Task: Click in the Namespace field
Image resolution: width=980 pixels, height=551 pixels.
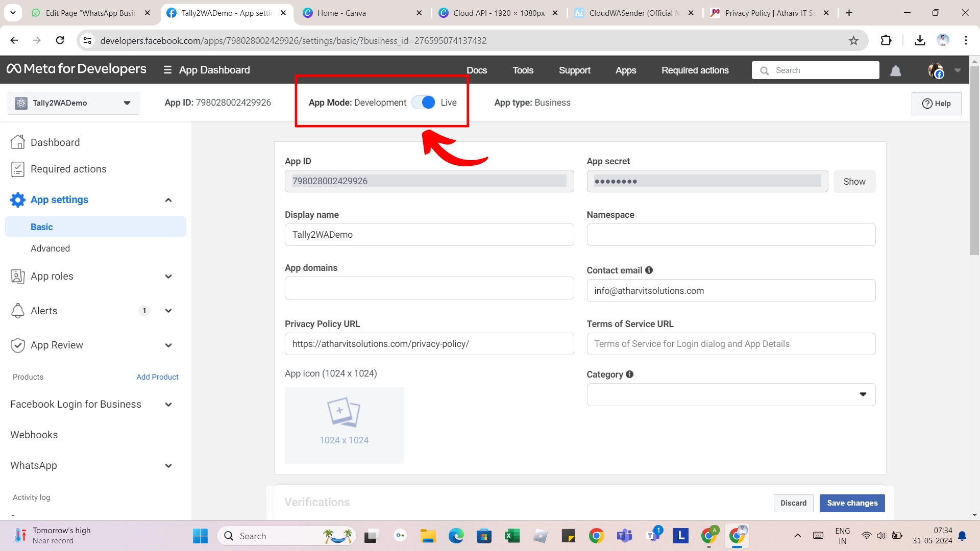Action: [x=731, y=235]
